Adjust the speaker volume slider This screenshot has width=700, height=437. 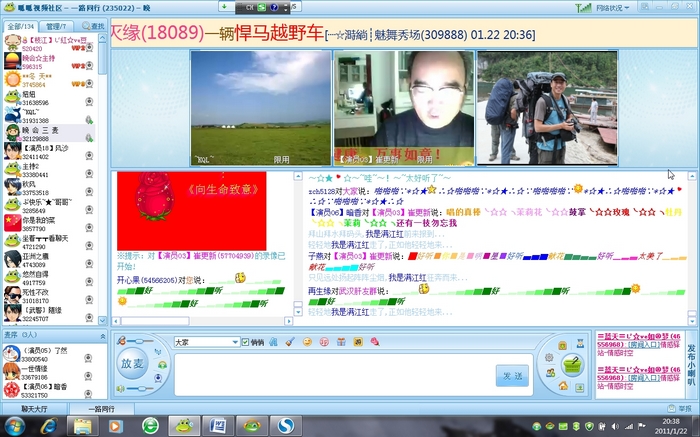pos(141,389)
